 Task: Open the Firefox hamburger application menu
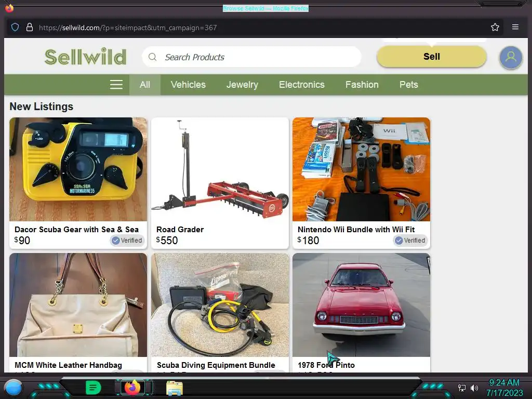515,27
